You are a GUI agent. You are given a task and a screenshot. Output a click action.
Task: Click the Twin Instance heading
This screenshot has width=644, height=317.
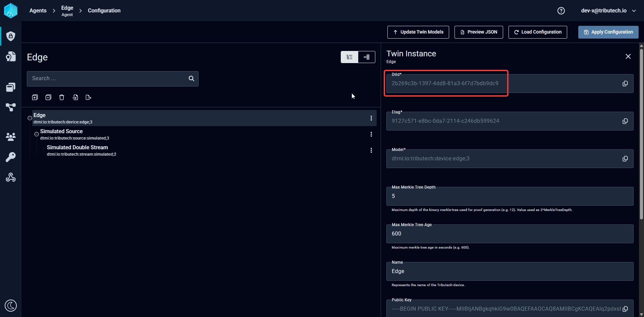coord(411,54)
